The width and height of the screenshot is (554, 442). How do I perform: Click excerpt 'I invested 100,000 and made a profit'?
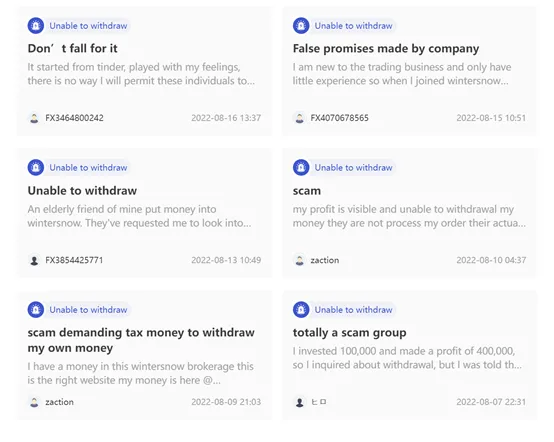pyautogui.click(x=407, y=358)
